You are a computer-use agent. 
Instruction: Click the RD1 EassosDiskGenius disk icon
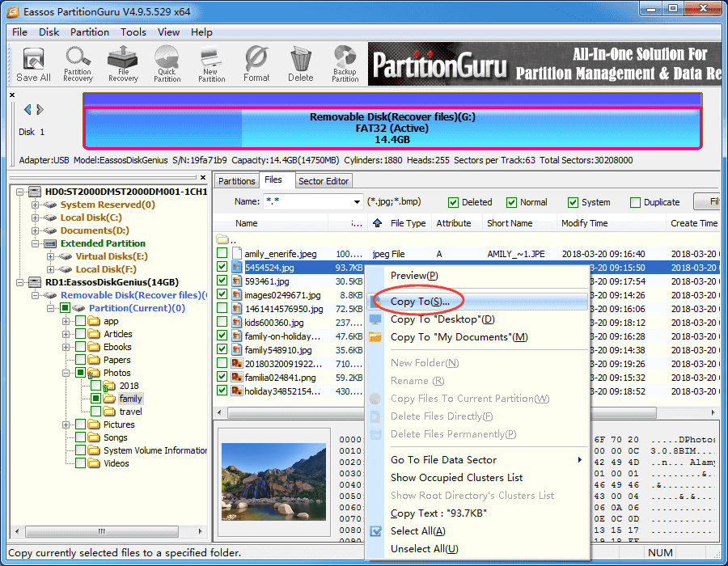point(35,282)
